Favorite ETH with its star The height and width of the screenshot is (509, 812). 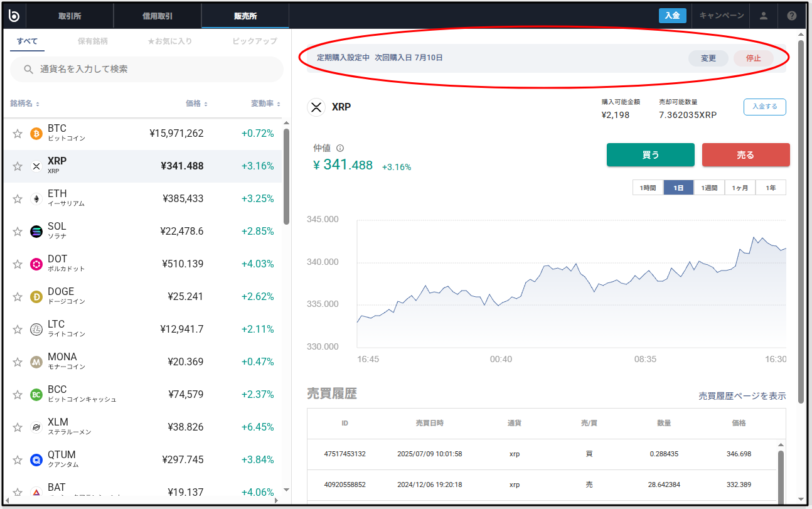(x=18, y=199)
